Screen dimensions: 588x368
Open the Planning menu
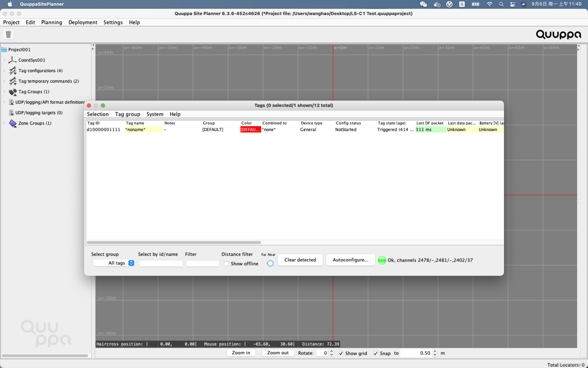point(51,22)
